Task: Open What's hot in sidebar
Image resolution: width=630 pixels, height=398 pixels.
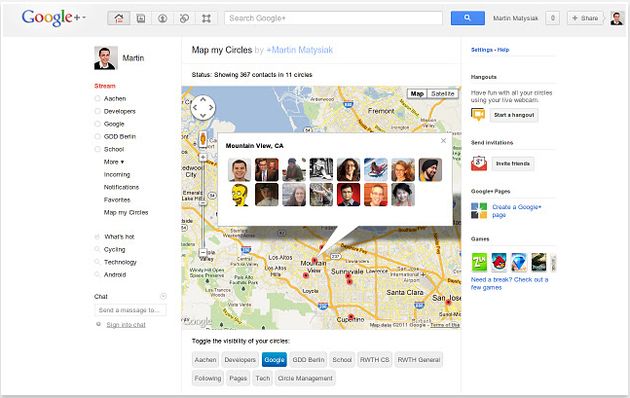Action: click(x=119, y=237)
